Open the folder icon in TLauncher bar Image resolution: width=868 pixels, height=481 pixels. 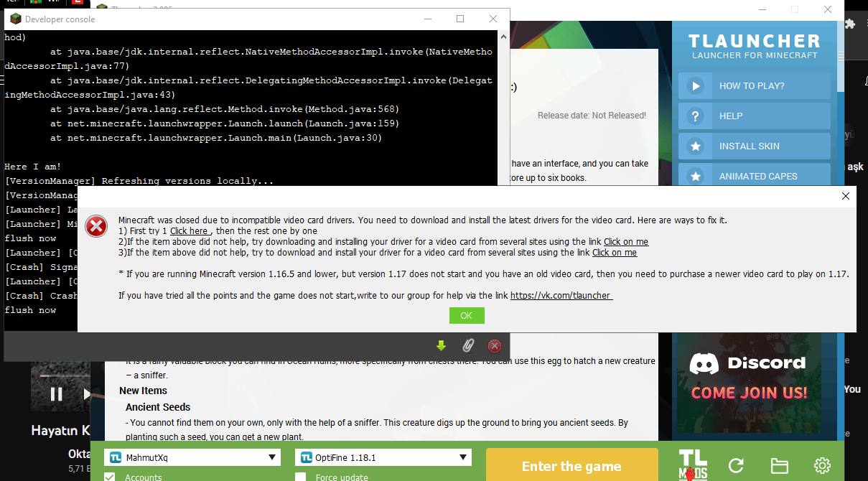tap(780, 466)
